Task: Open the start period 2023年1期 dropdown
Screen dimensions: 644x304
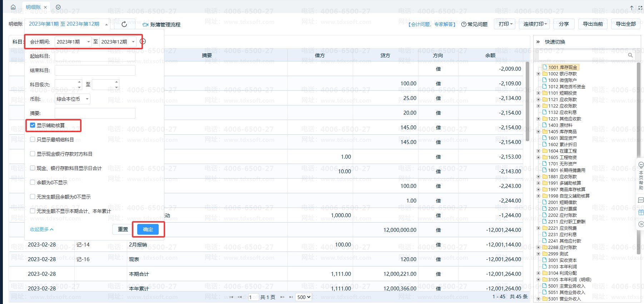Action: [x=73, y=42]
